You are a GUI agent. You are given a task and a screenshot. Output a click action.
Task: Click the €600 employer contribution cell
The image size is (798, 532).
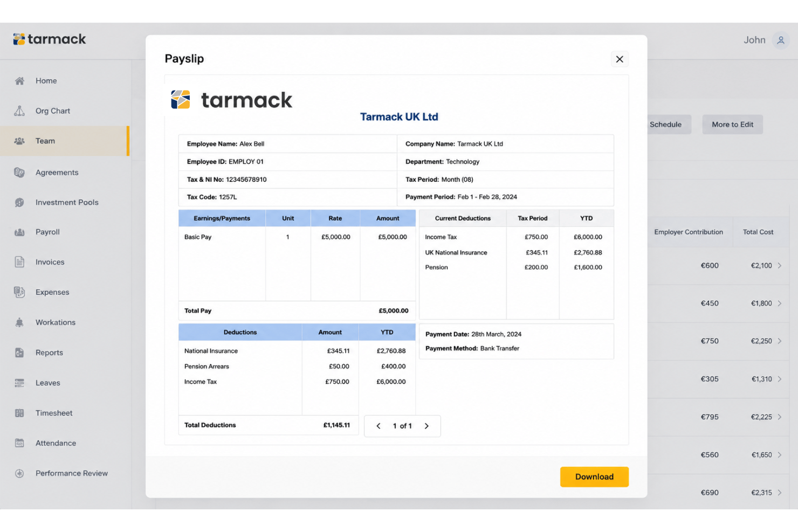coord(710,266)
